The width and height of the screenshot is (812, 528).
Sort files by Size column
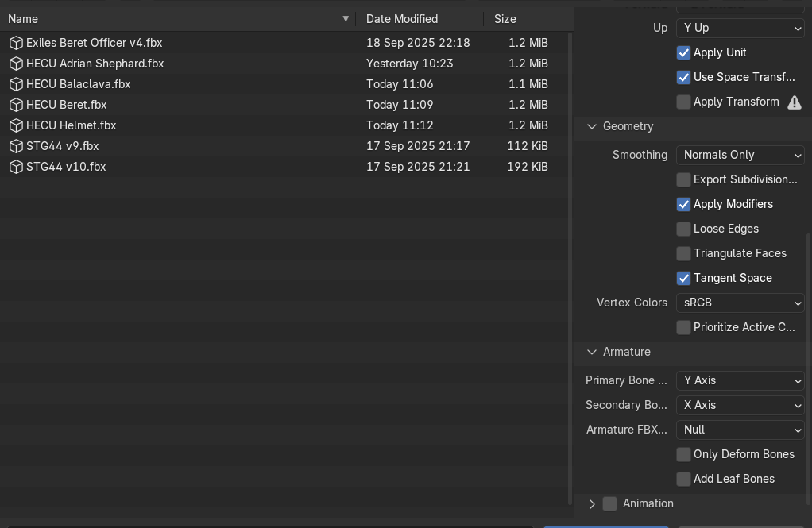(x=528, y=19)
